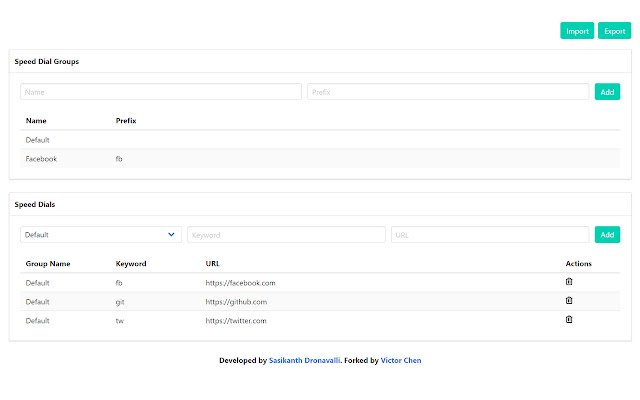
Task: Click the tw keyword cell
Action: (x=119, y=321)
